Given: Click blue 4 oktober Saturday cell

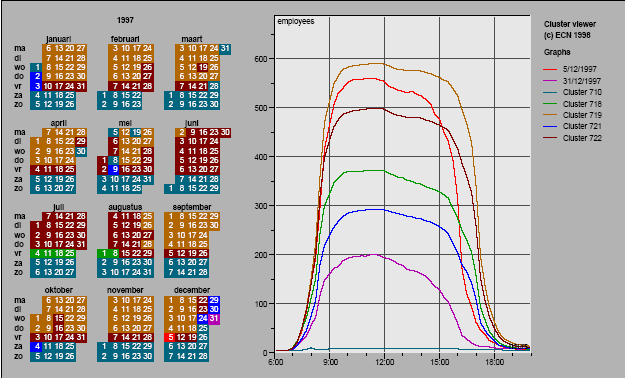Looking at the screenshot, I should (x=36, y=346).
